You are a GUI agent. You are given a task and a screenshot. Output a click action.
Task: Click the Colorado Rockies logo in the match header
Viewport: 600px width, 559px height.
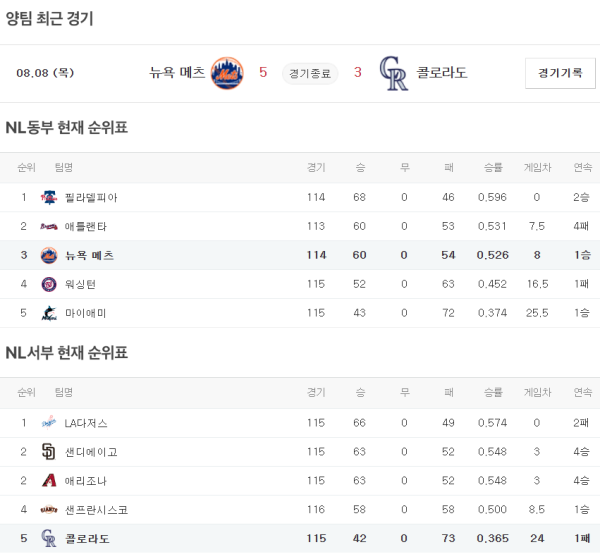point(394,73)
